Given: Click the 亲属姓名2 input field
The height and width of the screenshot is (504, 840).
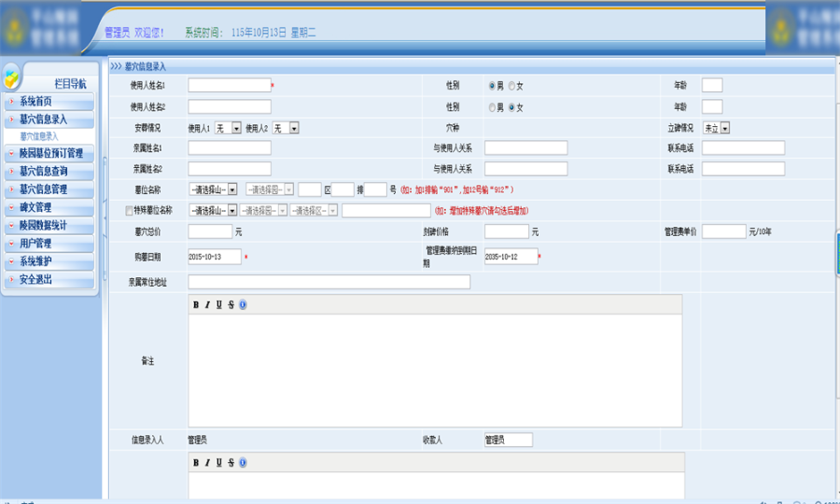Looking at the screenshot, I should click(x=230, y=169).
